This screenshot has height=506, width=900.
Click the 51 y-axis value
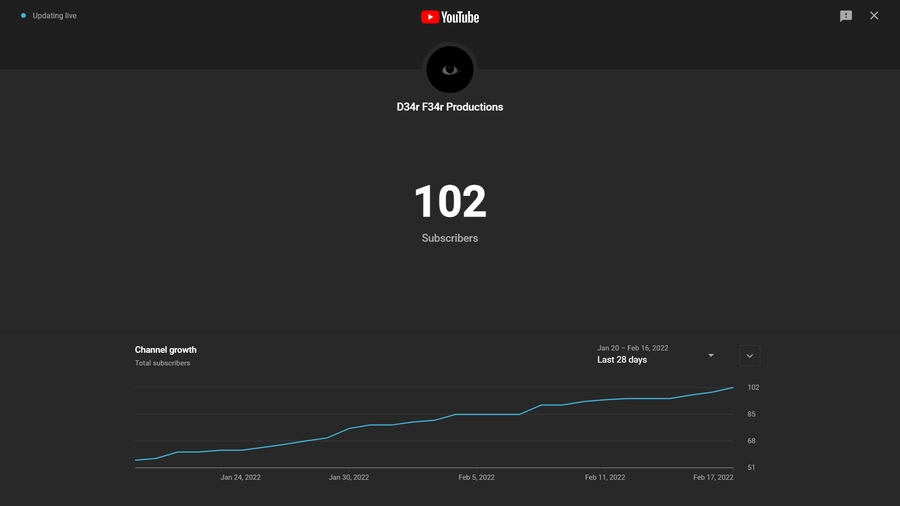point(751,468)
